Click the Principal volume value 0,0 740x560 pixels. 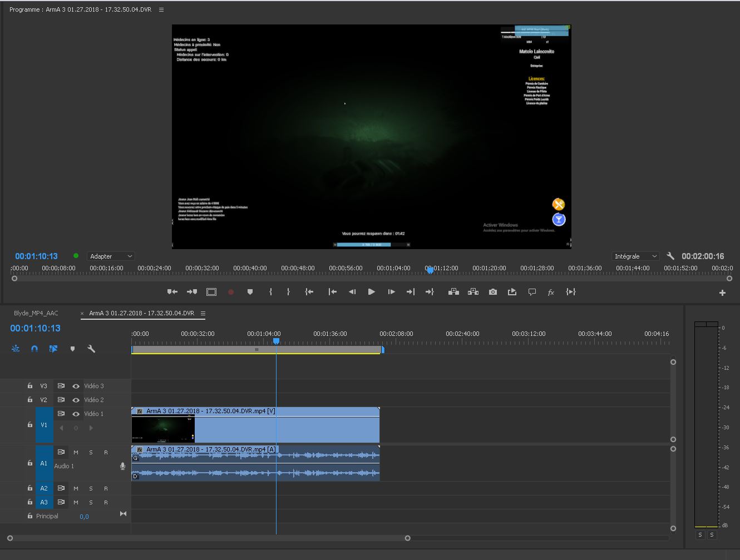[84, 517]
